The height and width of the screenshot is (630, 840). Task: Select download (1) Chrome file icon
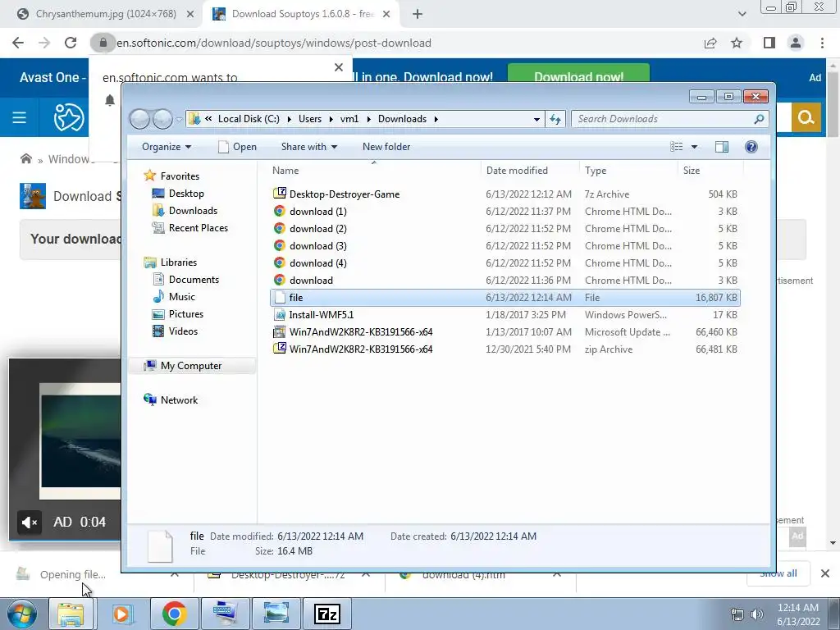[x=279, y=211]
